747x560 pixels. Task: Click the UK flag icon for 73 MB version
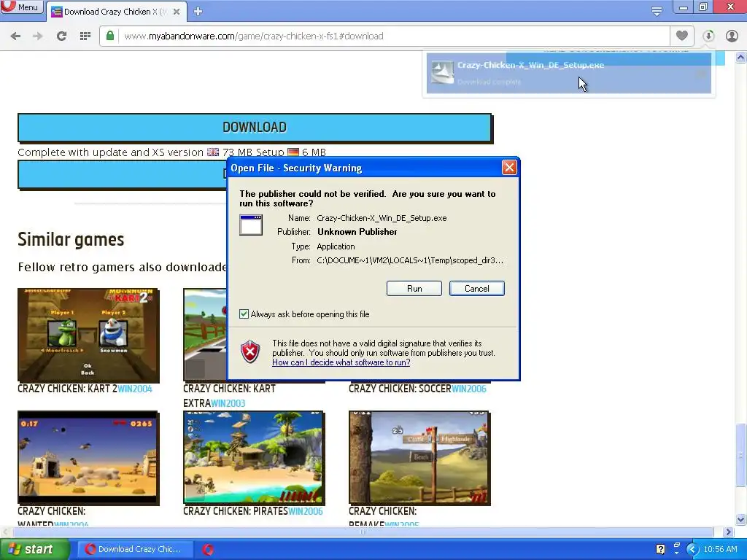213,152
